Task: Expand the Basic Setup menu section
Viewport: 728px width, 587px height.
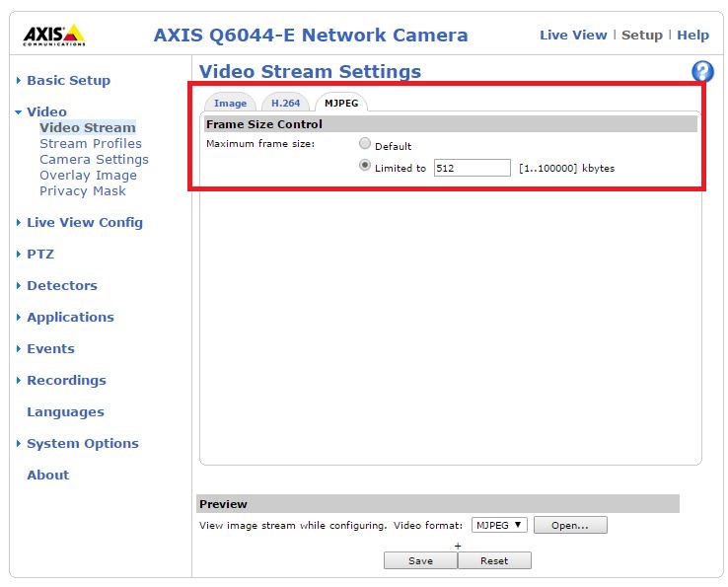Action: [x=67, y=81]
